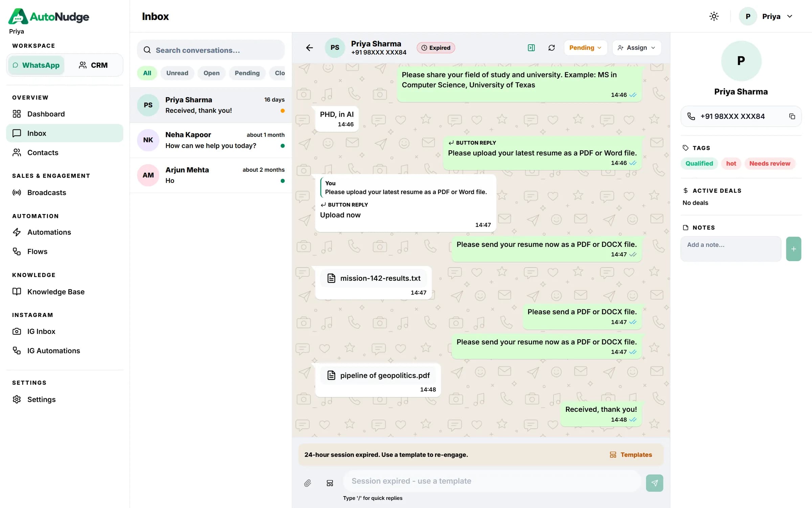Toggle the contact side panel icon
Screen dimensions: 812x508
[x=531, y=48]
